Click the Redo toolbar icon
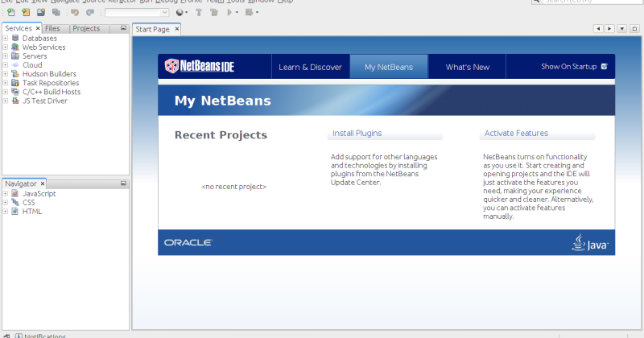The image size is (644, 338). [90, 12]
